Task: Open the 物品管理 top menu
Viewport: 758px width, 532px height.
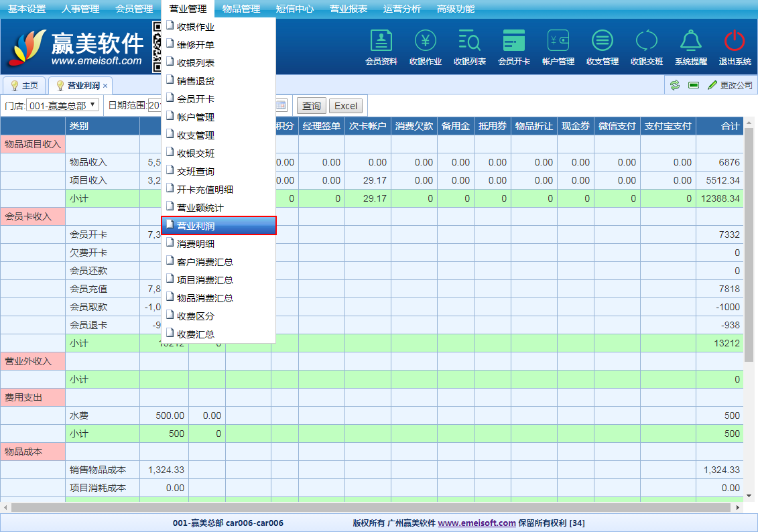Action: (x=241, y=9)
